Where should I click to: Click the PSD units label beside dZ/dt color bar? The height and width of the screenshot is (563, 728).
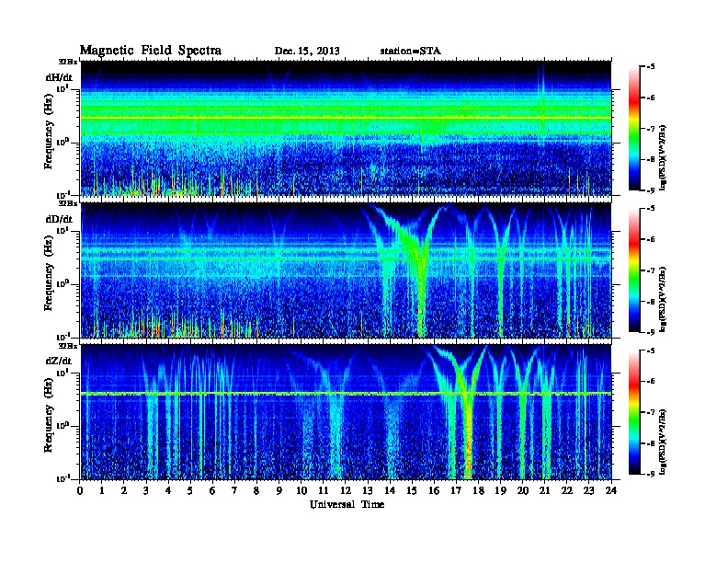tap(663, 441)
